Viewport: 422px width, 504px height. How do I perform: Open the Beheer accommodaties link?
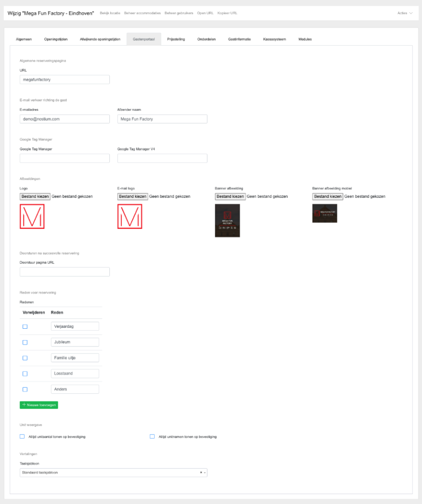[142, 13]
